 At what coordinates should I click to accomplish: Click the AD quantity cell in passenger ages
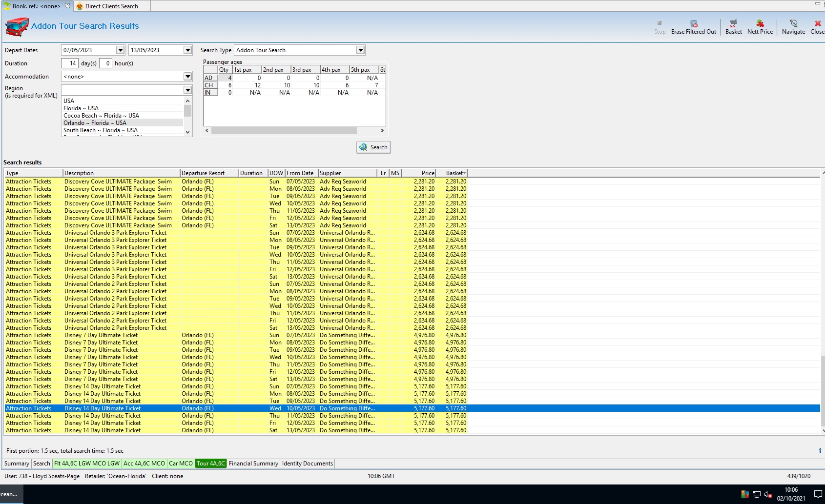point(225,78)
